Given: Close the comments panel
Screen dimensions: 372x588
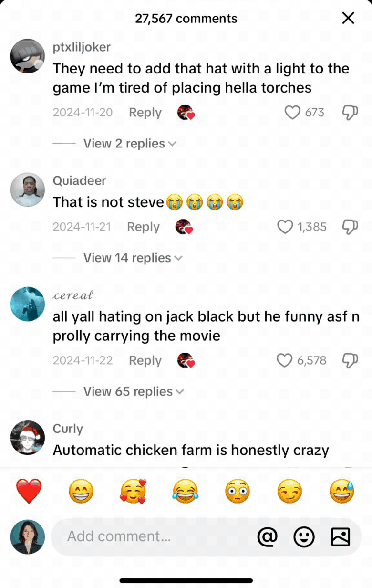Looking at the screenshot, I should pyautogui.click(x=349, y=19).
